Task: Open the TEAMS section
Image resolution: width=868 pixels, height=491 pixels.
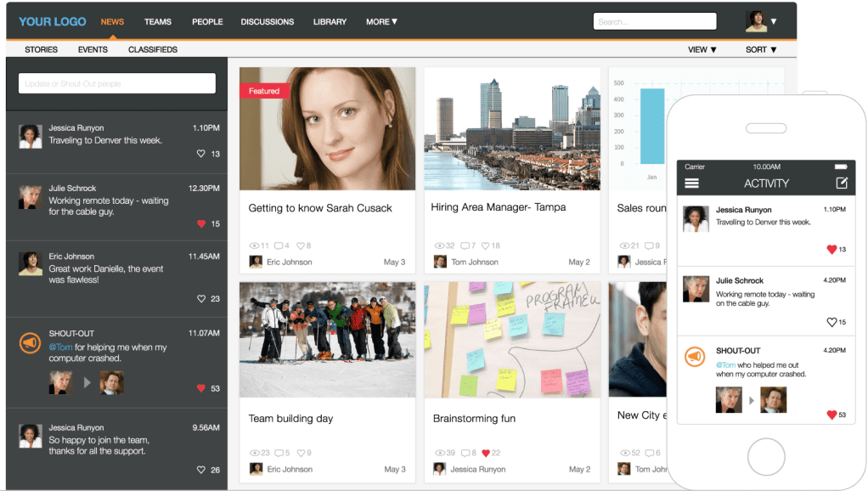Action: pos(158,21)
